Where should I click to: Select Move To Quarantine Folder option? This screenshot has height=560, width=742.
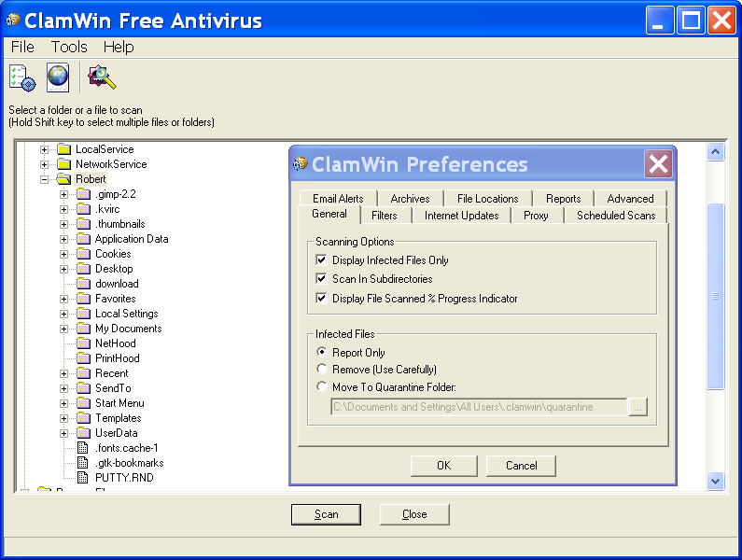[x=322, y=386]
